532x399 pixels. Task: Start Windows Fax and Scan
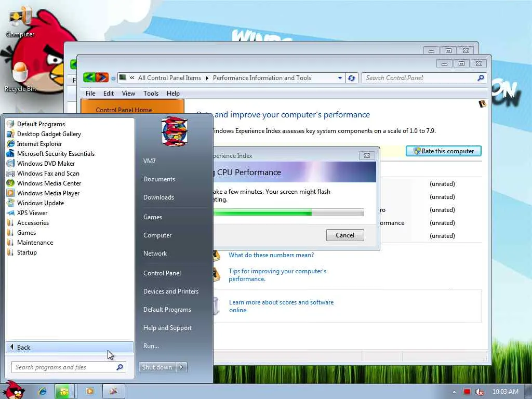coord(43,174)
